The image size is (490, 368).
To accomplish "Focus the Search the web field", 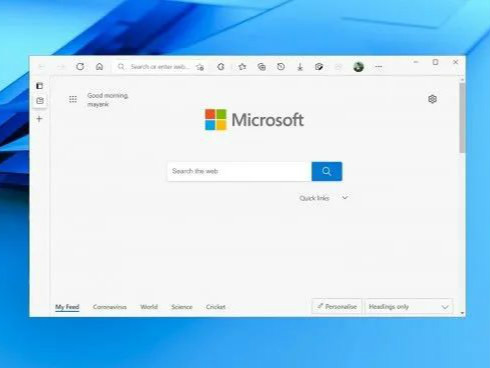I will (239, 171).
